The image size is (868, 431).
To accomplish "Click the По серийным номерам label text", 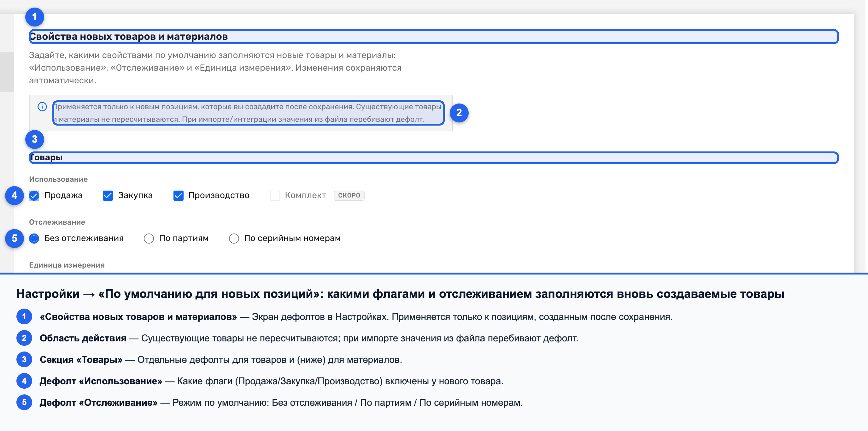I will tap(292, 239).
